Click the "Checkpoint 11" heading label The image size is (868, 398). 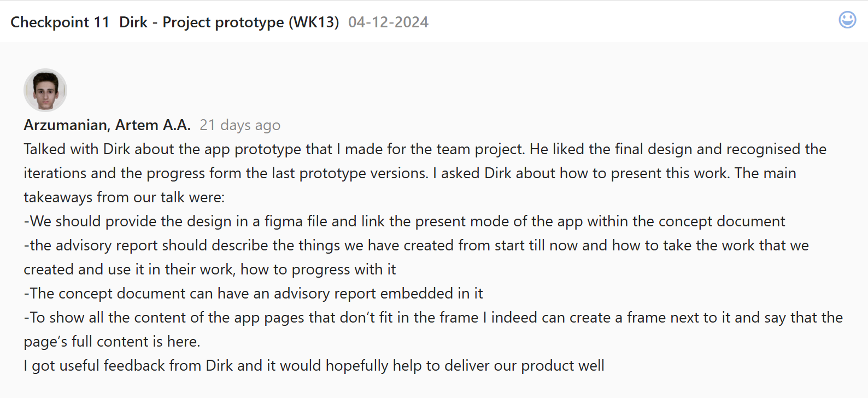click(x=60, y=22)
